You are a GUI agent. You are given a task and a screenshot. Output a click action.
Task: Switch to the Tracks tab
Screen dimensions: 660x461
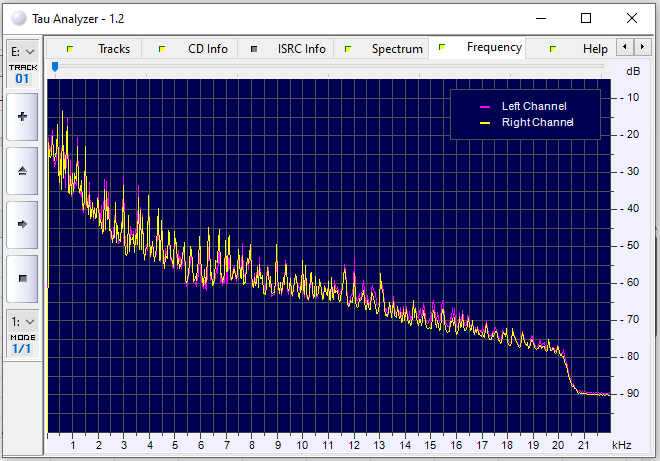[113, 49]
